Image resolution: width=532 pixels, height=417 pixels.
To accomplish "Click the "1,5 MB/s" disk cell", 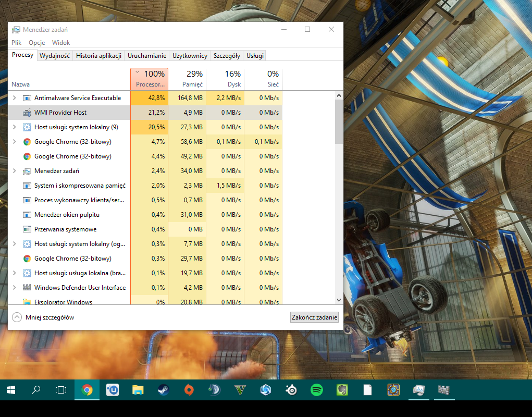I will (225, 186).
